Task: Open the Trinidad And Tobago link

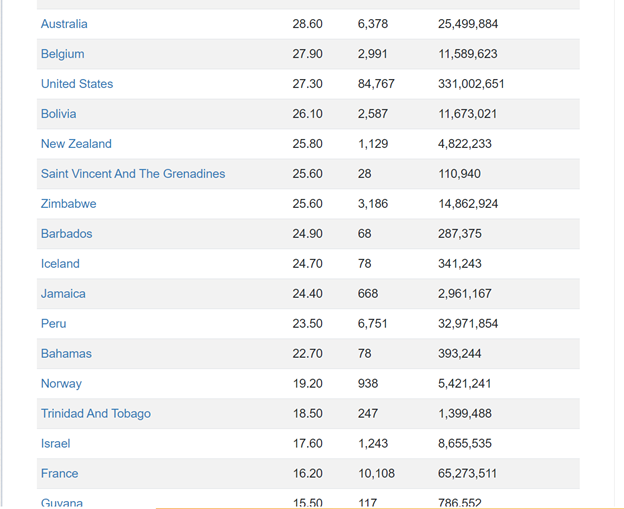Action: click(96, 413)
